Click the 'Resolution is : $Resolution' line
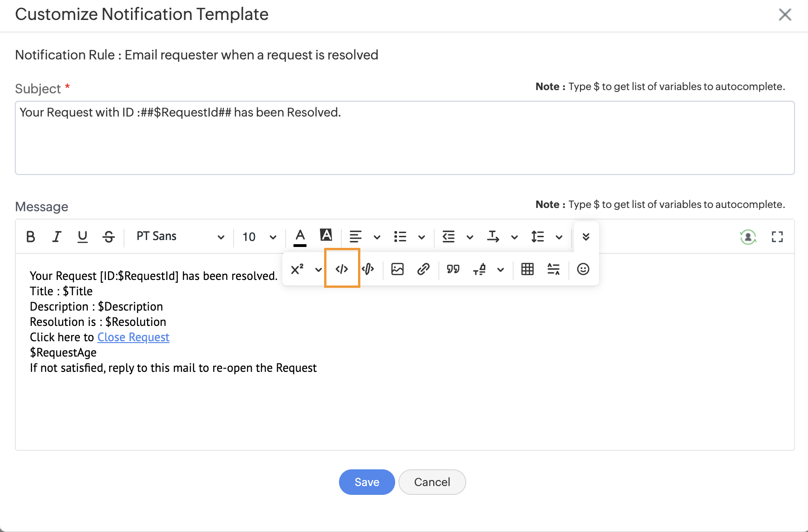This screenshot has height=532, width=808. pos(98,322)
